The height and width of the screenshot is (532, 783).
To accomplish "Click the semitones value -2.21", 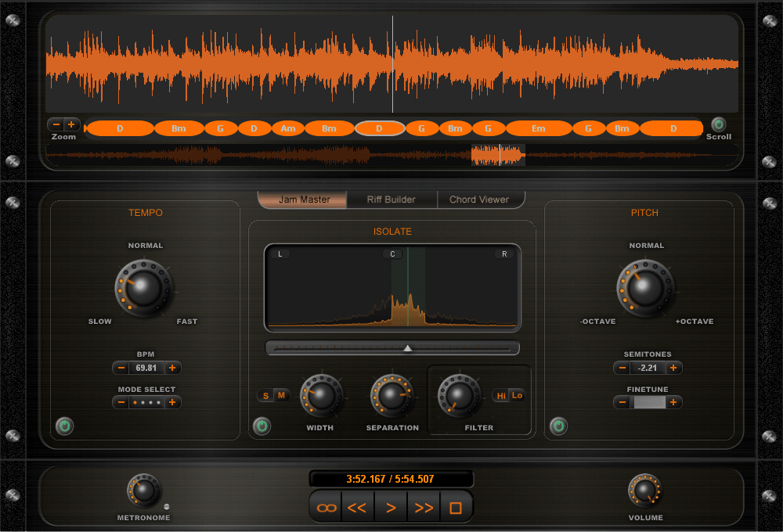I will pos(648,368).
